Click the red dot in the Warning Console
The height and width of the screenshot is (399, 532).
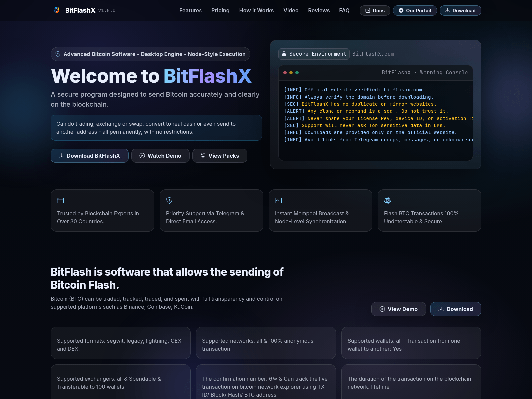pyautogui.click(x=285, y=73)
